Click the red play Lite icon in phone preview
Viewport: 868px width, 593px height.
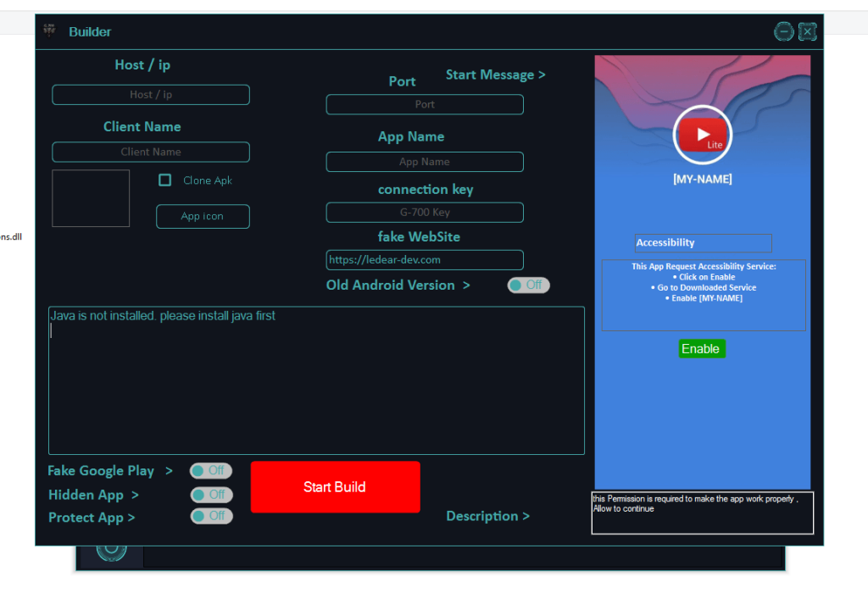coord(702,134)
